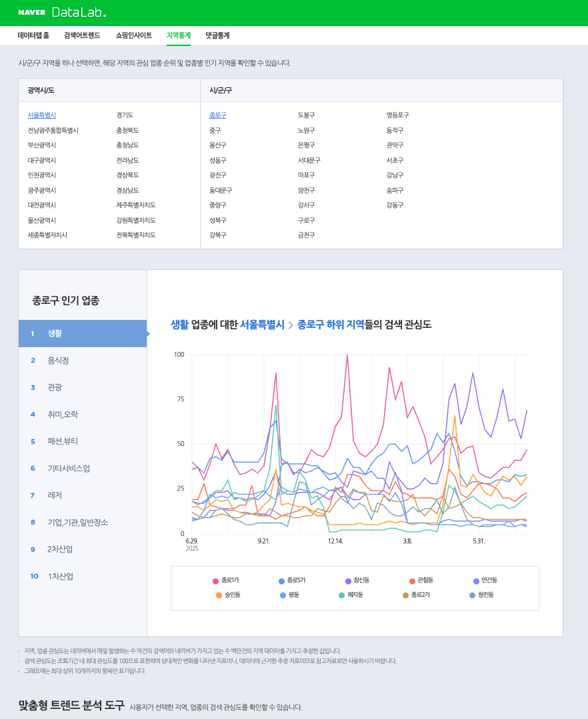
Task: Click the 5.31. date axis label
Action: click(479, 541)
